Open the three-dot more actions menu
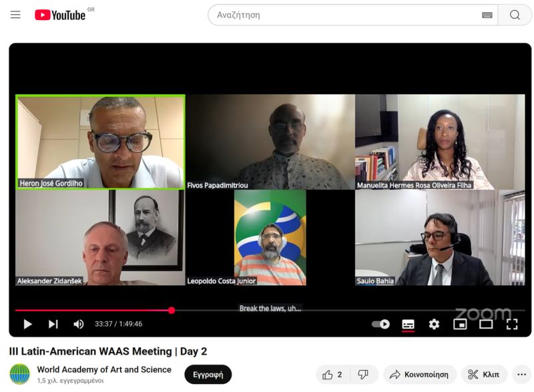This screenshot has width=534, height=392. [x=522, y=375]
